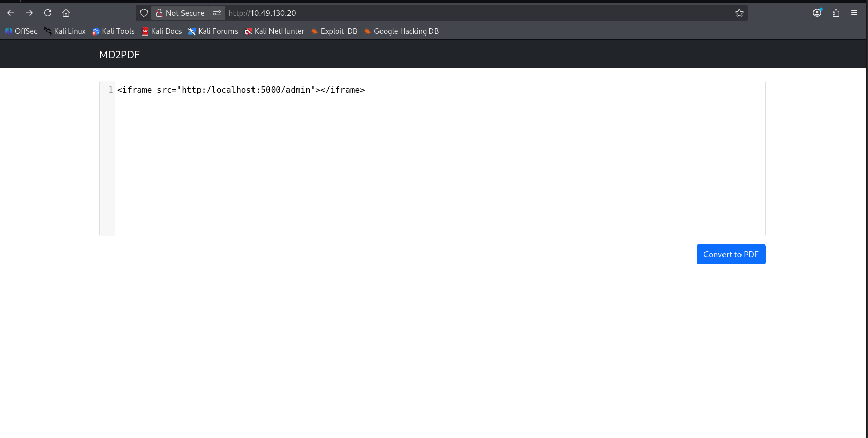Go back to the previous page

pyautogui.click(x=11, y=13)
